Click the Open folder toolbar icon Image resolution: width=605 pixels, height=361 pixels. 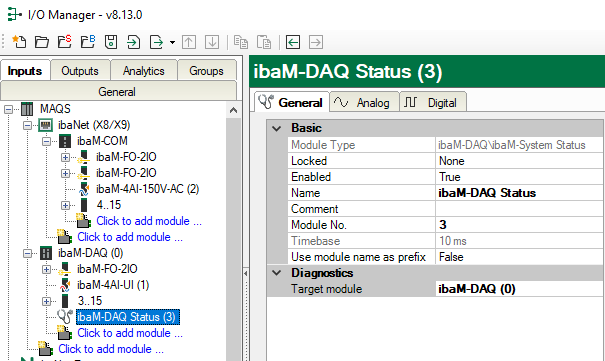42,42
